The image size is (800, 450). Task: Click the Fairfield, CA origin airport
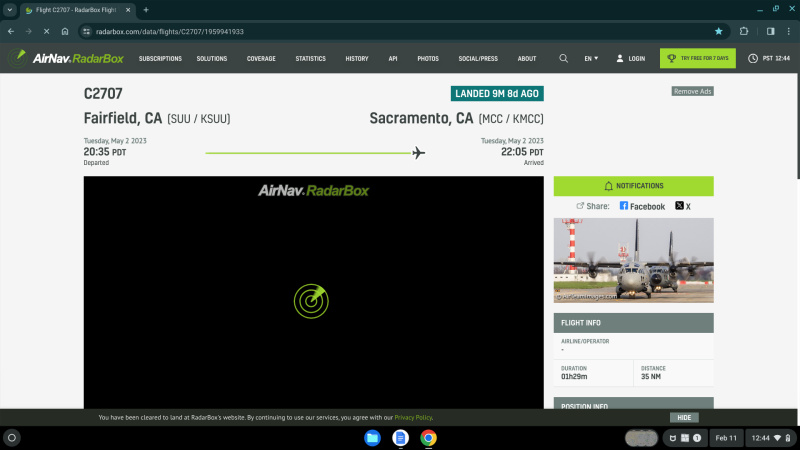tap(157, 118)
